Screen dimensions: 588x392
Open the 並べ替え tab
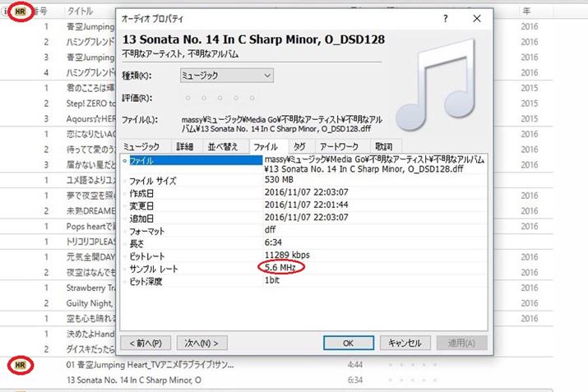point(223,146)
